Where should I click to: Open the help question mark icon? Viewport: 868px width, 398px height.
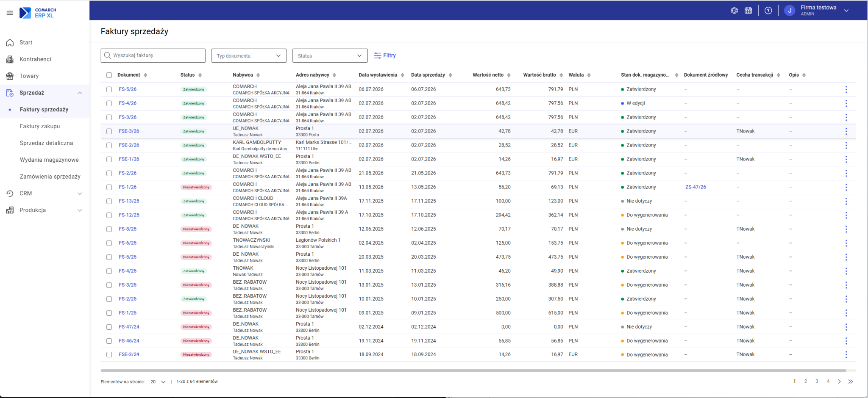pos(768,11)
